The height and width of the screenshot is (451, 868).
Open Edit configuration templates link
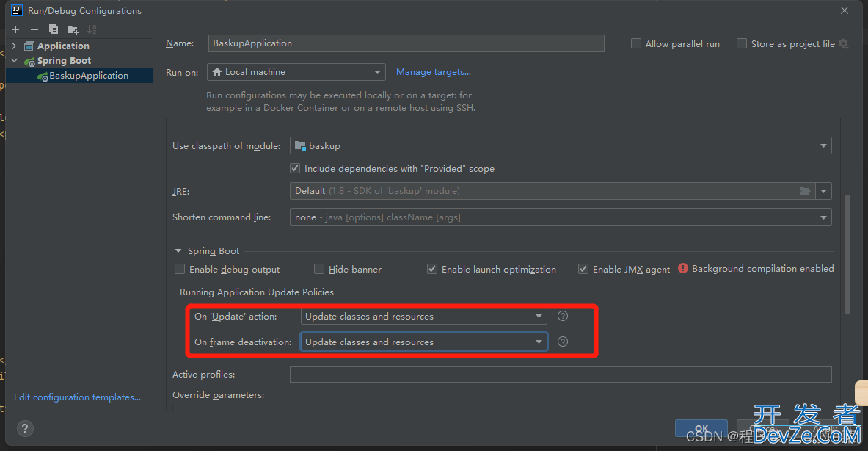coord(78,397)
